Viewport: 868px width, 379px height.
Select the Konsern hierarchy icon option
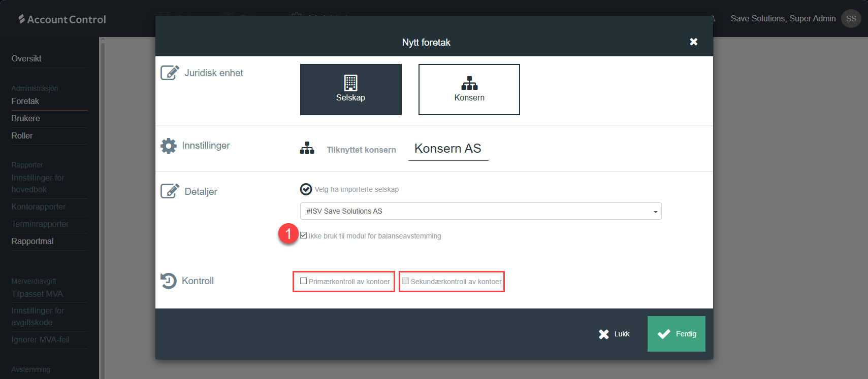tap(469, 89)
